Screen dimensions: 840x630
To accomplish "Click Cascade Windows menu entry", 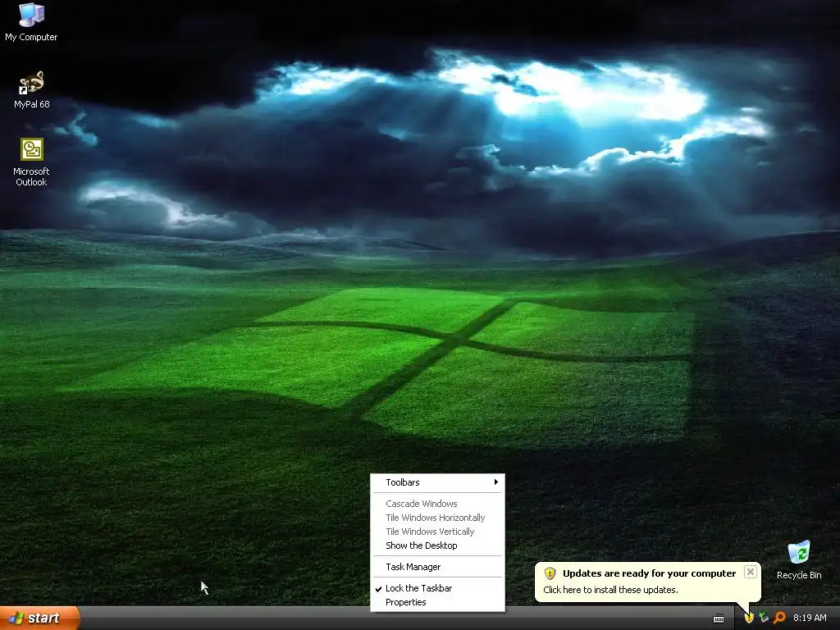I will [438, 504].
